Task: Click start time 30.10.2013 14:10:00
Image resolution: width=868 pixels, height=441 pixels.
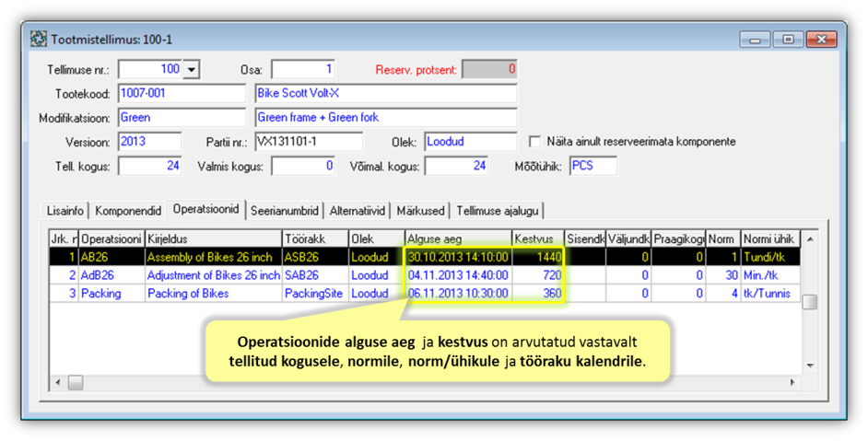Action: [x=458, y=257]
